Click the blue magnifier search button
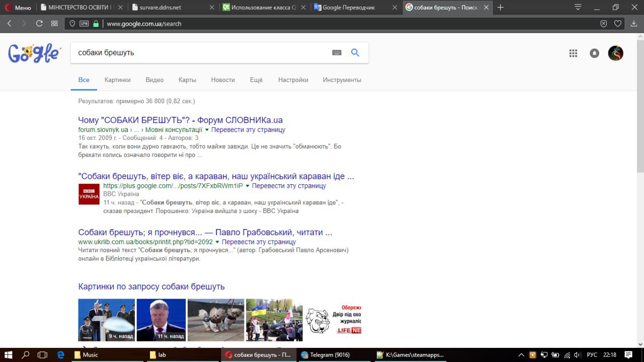Image resolution: width=644 pixels, height=362 pixels. (355, 52)
